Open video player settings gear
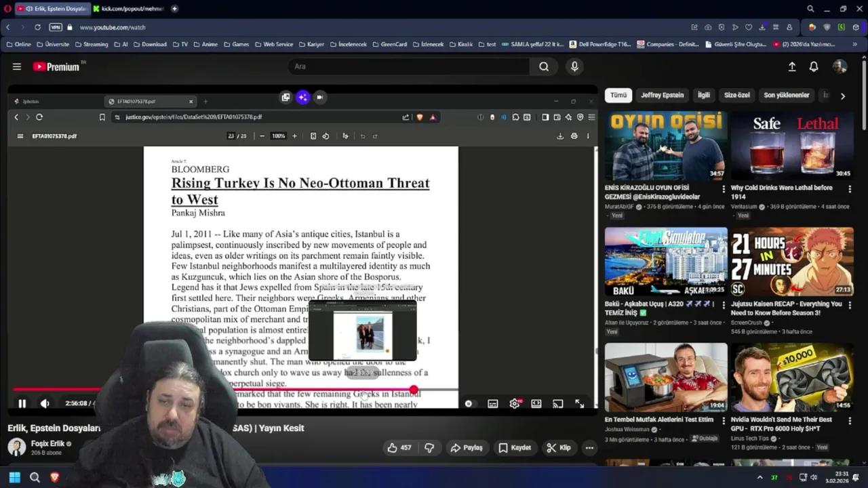The height and width of the screenshot is (488, 868). tap(515, 403)
